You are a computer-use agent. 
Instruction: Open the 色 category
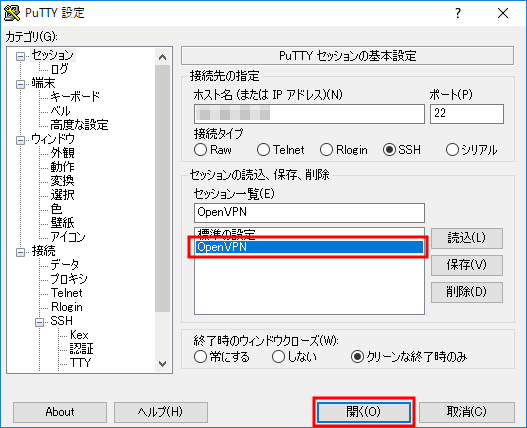pyautogui.click(x=56, y=209)
